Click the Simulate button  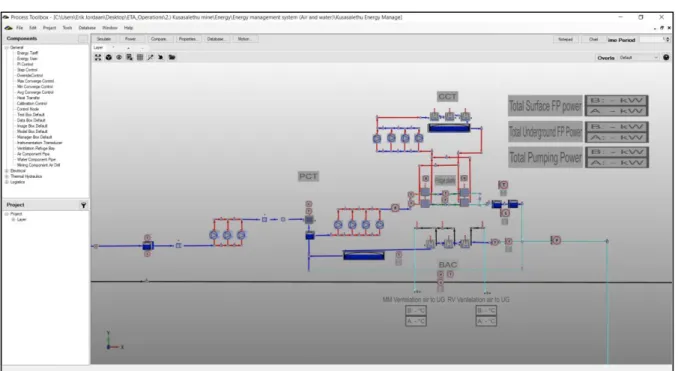pyautogui.click(x=104, y=39)
